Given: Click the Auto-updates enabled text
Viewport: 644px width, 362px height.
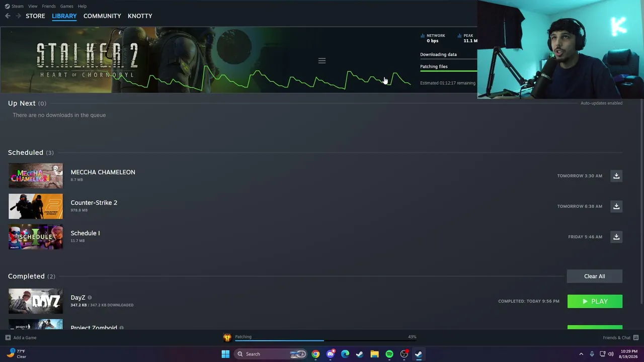Looking at the screenshot, I should [x=601, y=103].
